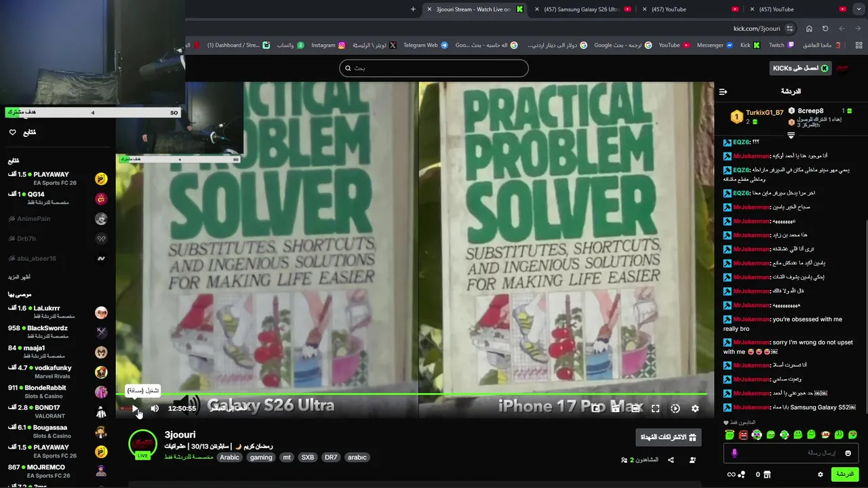Expand the gift leaderboard chevron
868x488 pixels.
[791, 136]
